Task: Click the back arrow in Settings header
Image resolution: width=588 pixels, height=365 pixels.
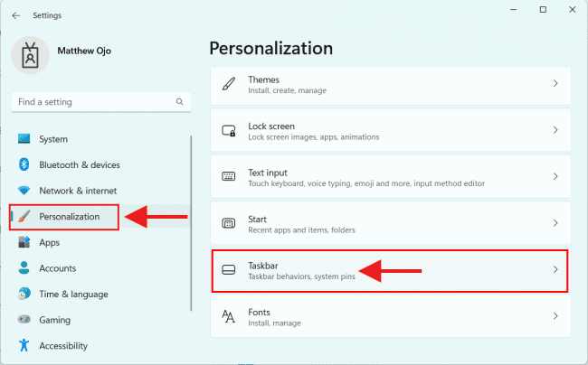Action: pos(15,15)
